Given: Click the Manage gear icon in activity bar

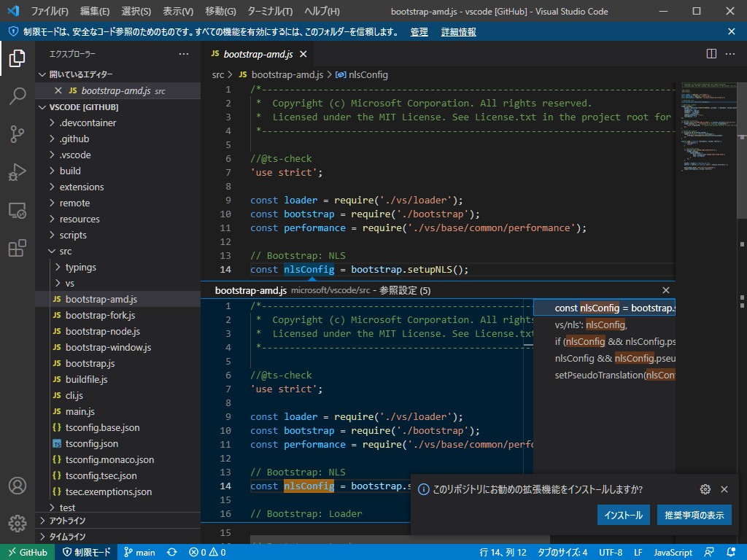Looking at the screenshot, I should coord(18,523).
